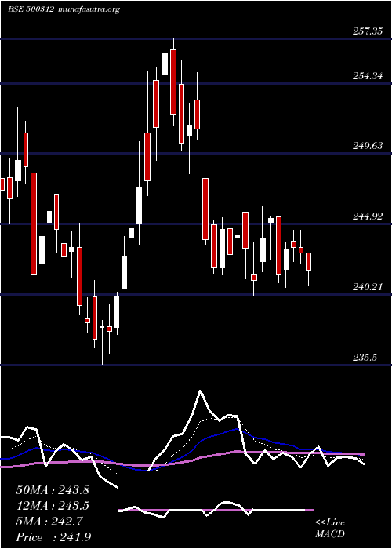Click the 50MA : 243.8 value

click(x=53, y=490)
